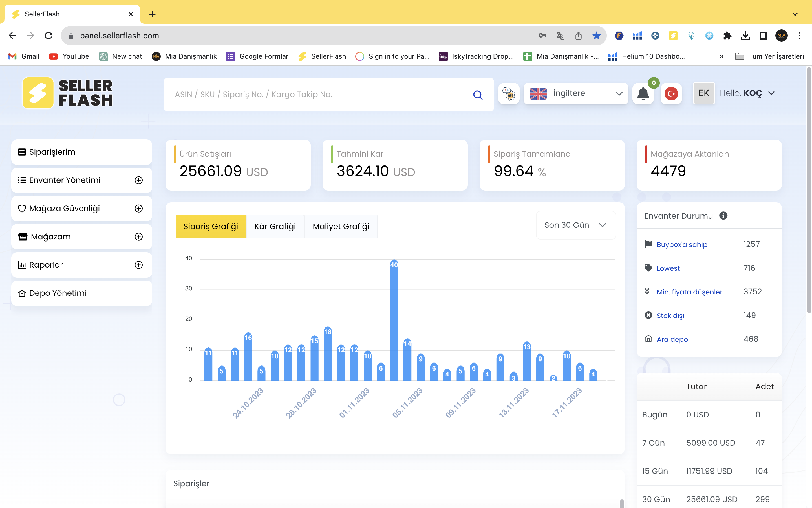Open the SellerFlash extension icon
Image resolution: width=812 pixels, height=508 pixels.
673,36
